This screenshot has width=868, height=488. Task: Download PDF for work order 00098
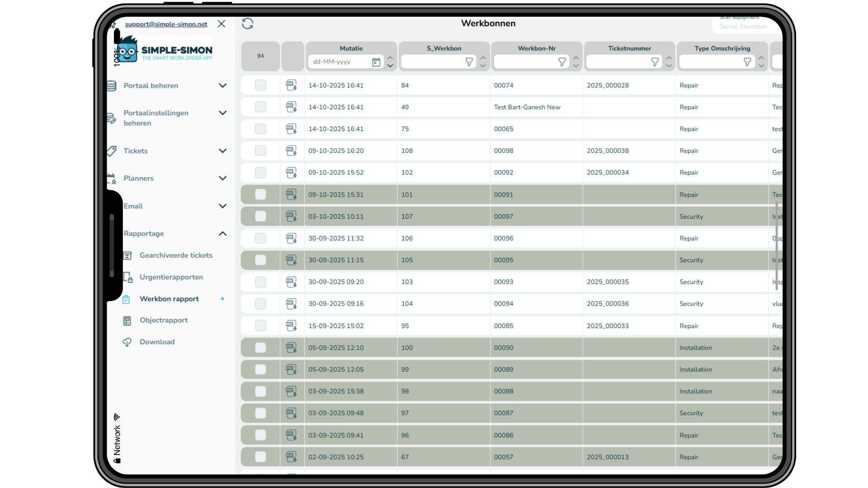291,150
